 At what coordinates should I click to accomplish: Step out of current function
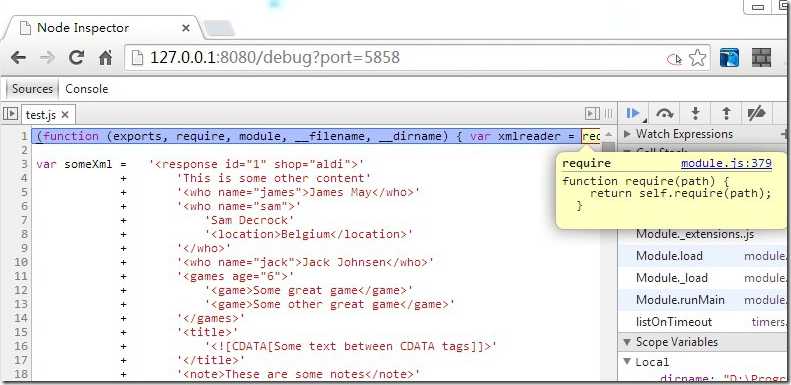click(726, 114)
